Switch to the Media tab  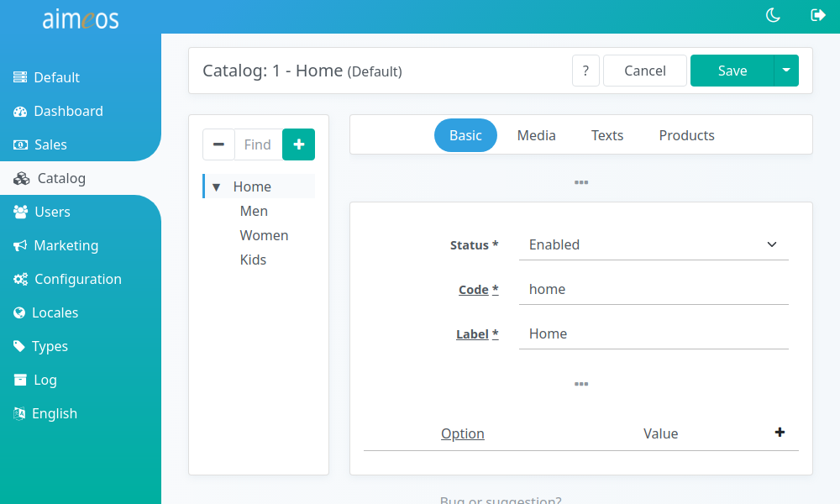click(x=536, y=135)
